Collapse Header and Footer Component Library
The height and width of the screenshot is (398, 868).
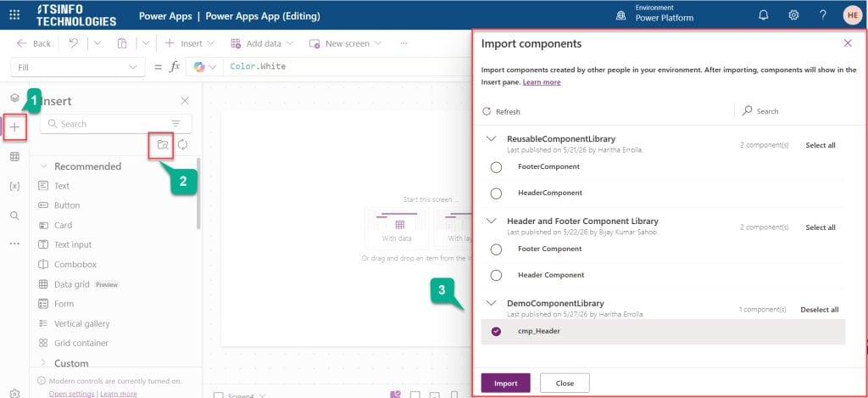point(491,221)
